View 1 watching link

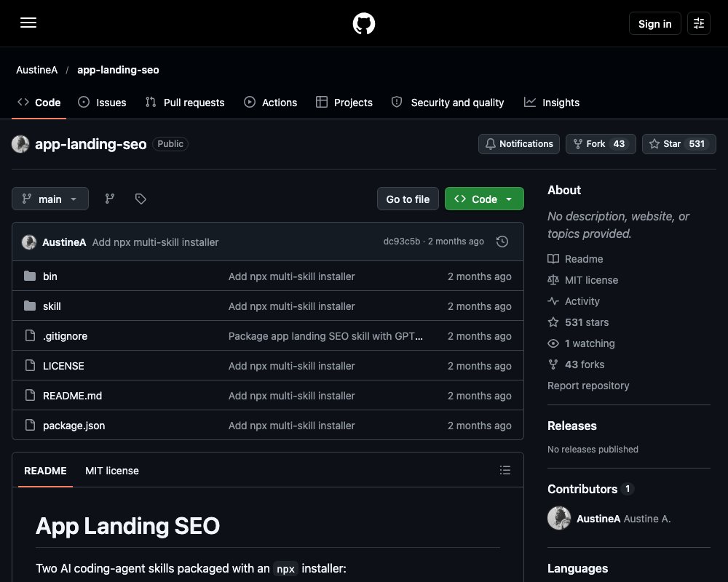(x=581, y=343)
